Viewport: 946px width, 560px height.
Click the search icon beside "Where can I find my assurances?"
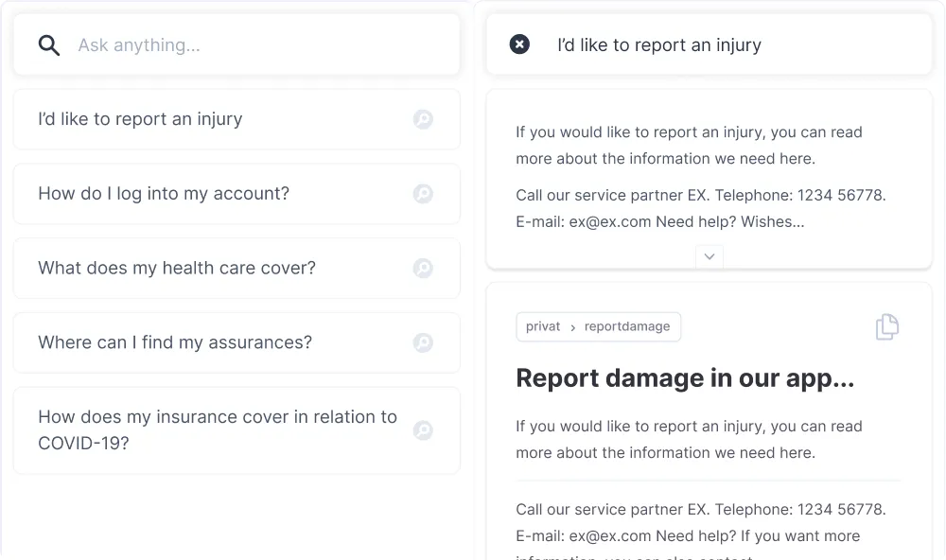coord(423,342)
